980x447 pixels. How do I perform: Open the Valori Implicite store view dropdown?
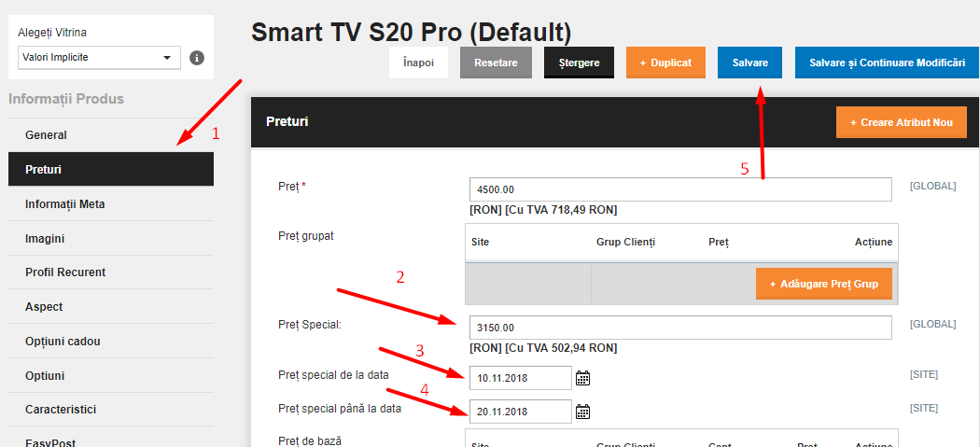pyautogui.click(x=99, y=58)
